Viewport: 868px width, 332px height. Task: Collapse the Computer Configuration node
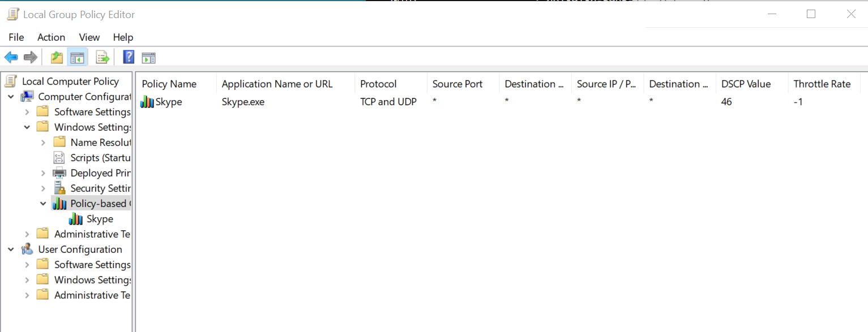click(11, 97)
